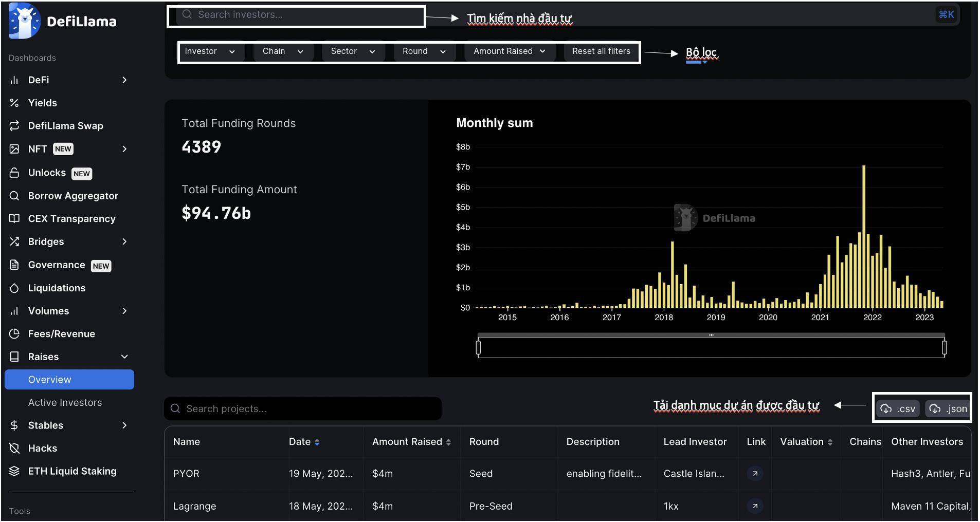The image size is (980, 522).
Task: Click the magnifier icon in projects search
Action: coord(175,408)
